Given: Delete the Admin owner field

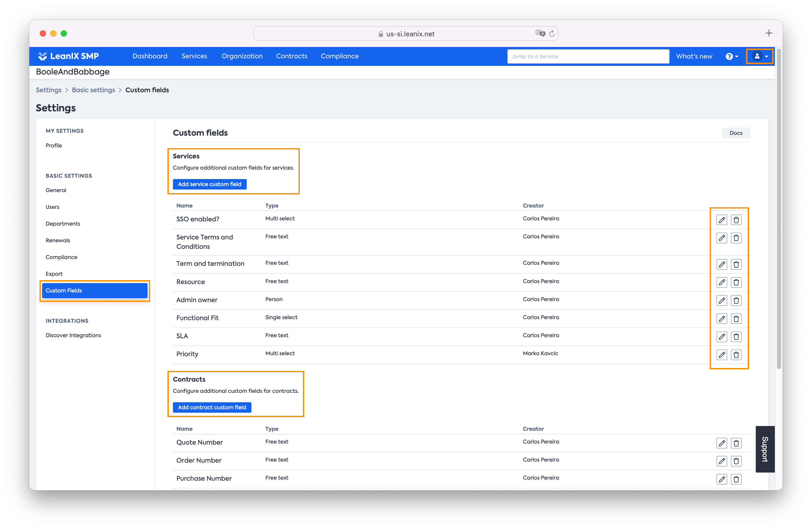Looking at the screenshot, I should point(736,300).
